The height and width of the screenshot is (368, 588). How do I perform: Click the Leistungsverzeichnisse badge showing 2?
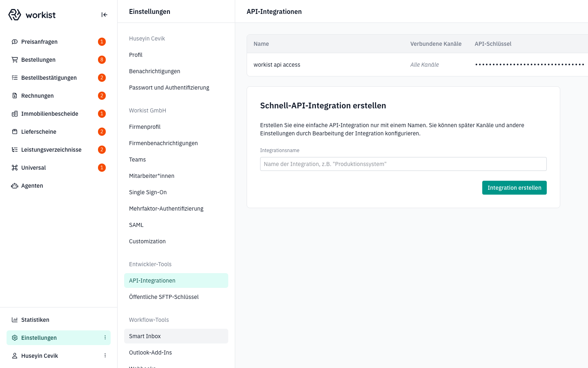(x=102, y=150)
